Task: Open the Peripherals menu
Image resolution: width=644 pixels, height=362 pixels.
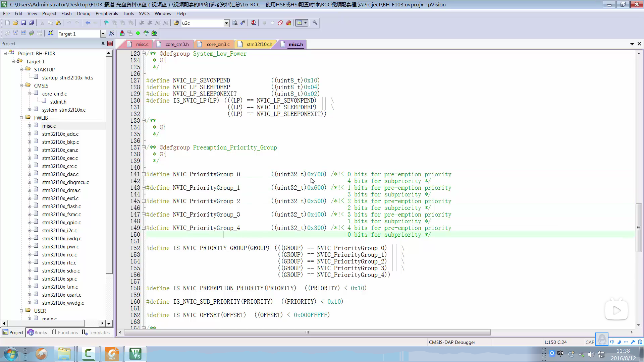Action: (106, 13)
